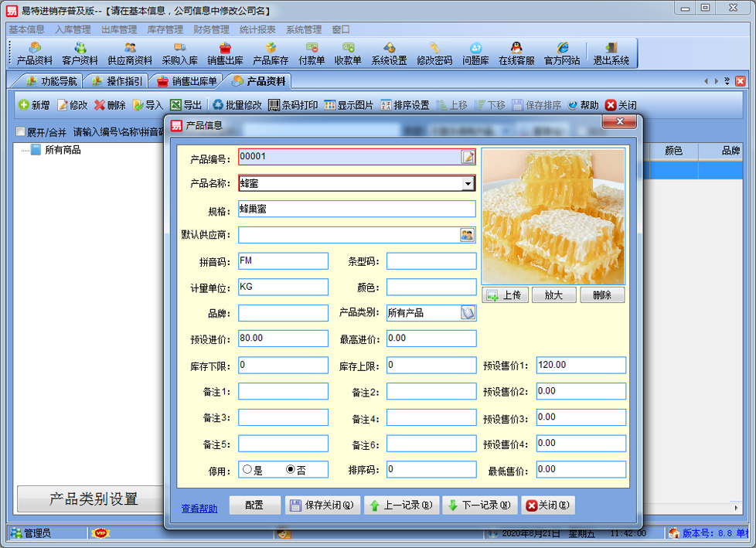Click the 客户资料 toolbar icon

tap(80, 53)
